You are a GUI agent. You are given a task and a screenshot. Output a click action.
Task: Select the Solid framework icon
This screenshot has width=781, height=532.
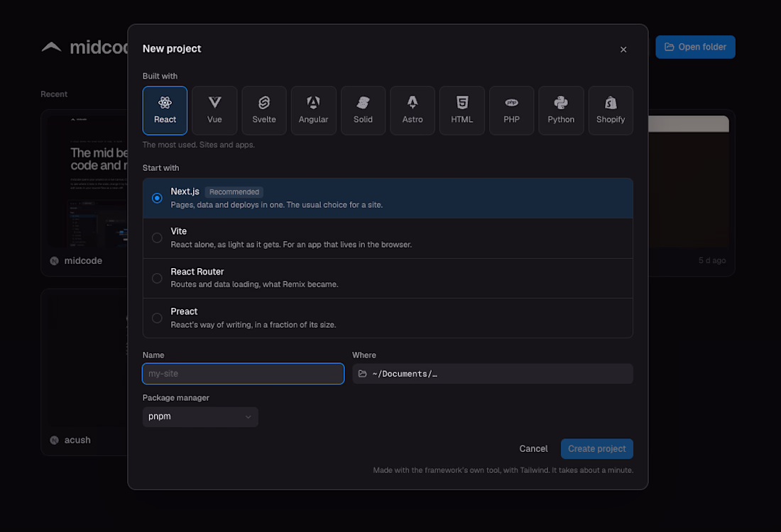pos(363,103)
